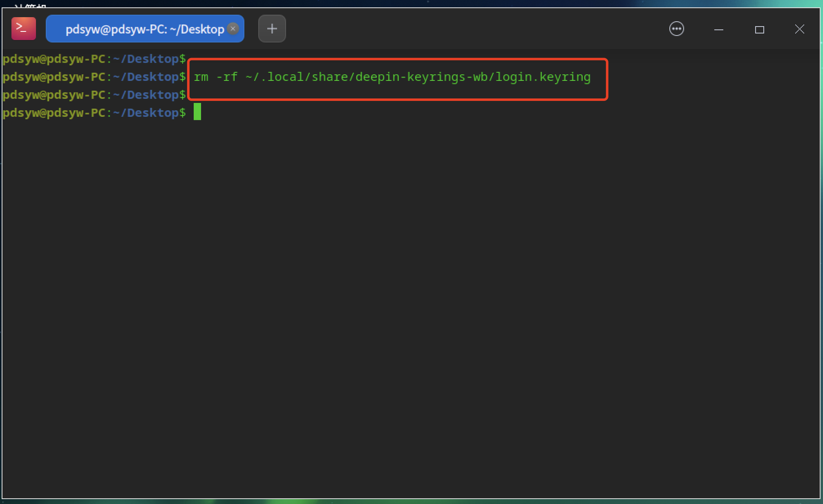Image resolution: width=823 pixels, height=504 pixels.
Task: Click the 'rm' word in command
Action: (201, 77)
